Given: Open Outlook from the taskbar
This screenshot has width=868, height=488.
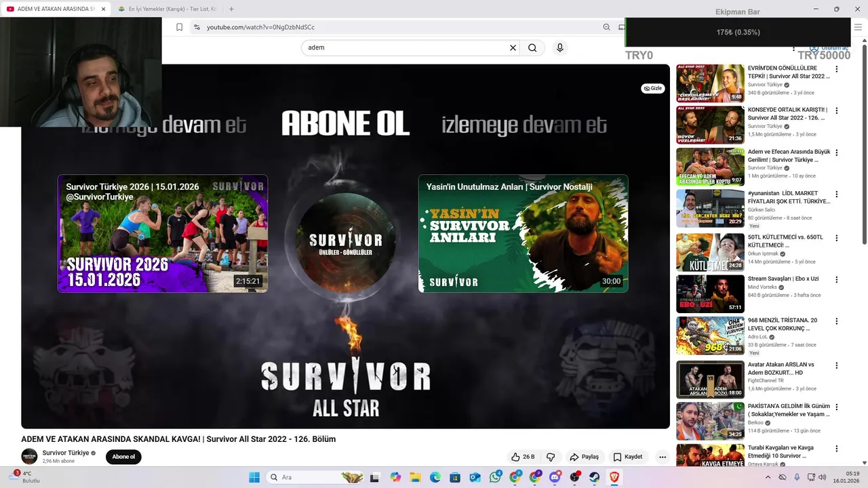Looking at the screenshot, I should point(475,477).
